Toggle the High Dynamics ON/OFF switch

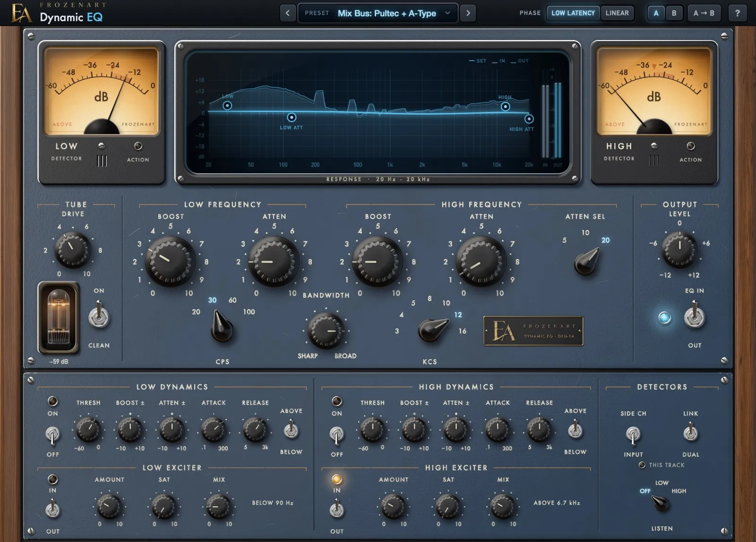(336, 434)
